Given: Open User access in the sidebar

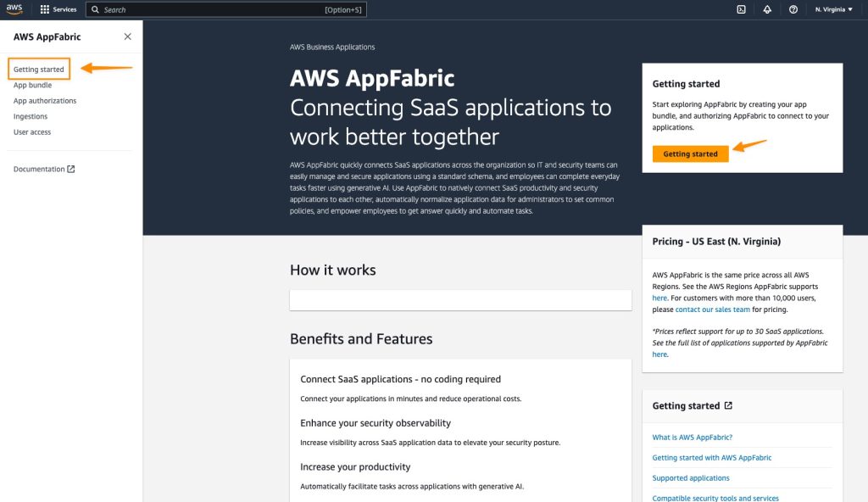Looking at the screenshot, I should click(32, 132).
